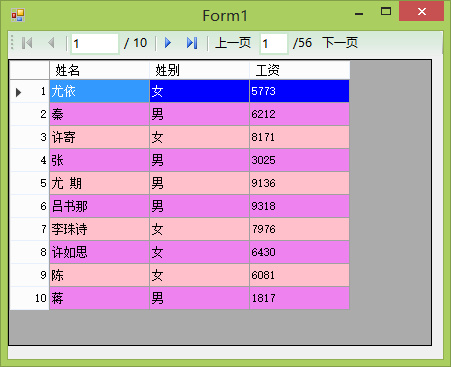451x367 pixels.
Task: Minimize the Form1 window
Action: (359, 13)
